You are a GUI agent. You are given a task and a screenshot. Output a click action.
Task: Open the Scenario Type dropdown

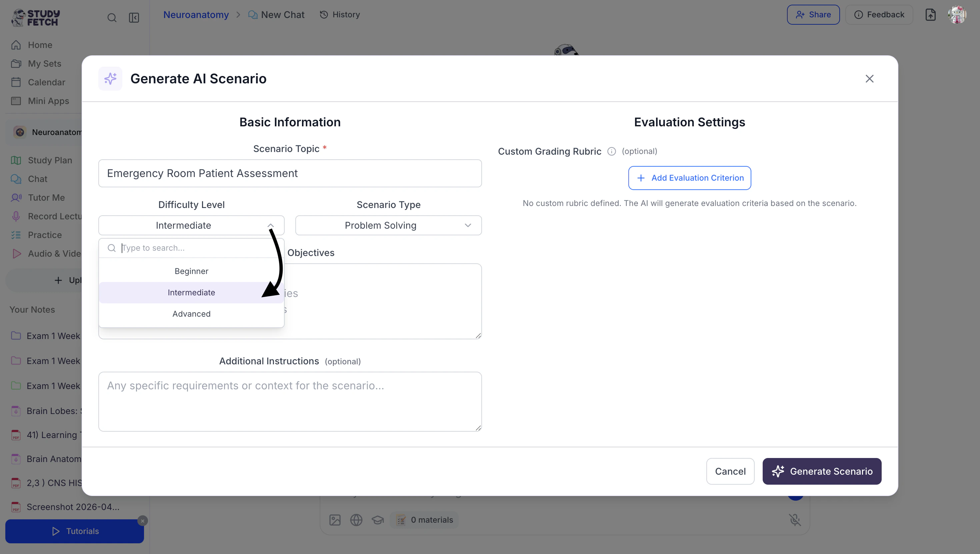click(388, 225)
